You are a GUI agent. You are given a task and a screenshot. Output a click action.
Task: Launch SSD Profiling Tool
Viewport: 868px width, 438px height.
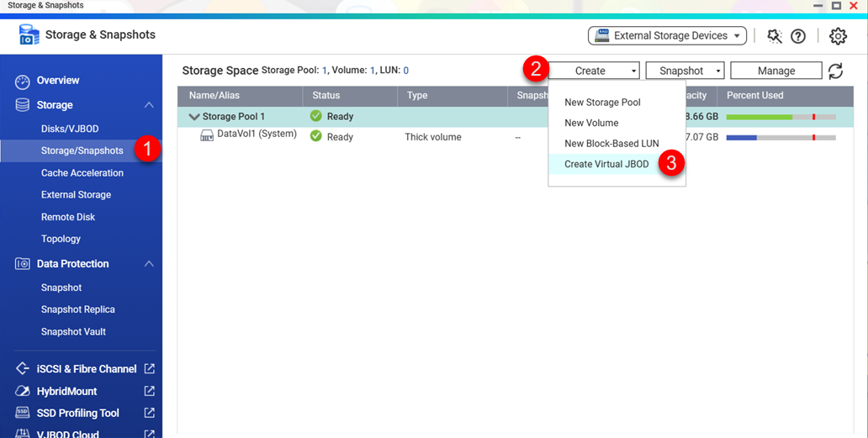coord(77,413)
